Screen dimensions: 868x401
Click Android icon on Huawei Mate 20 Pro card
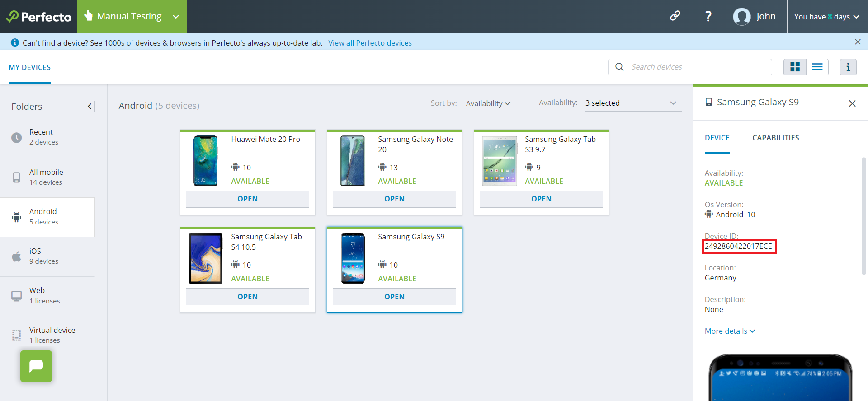236,167
